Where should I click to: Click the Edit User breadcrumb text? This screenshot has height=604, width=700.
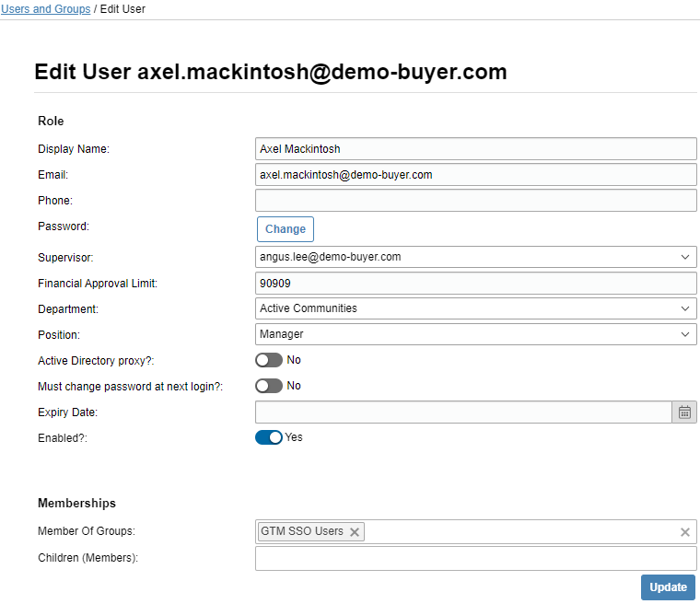[122, 9]
